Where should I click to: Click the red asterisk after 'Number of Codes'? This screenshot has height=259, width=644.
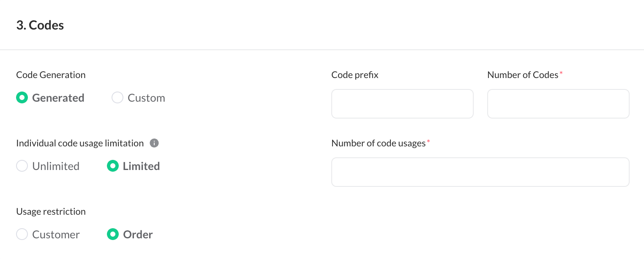point(561,73)
